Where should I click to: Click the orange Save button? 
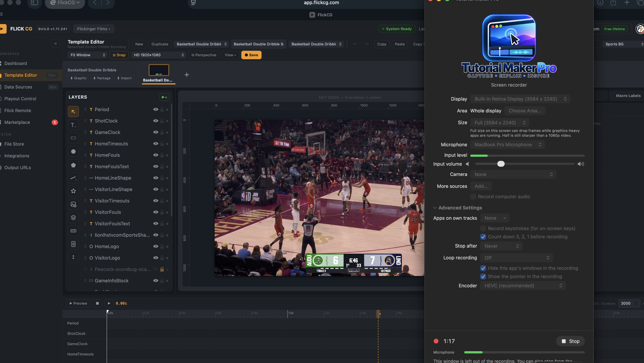[251, 55]
